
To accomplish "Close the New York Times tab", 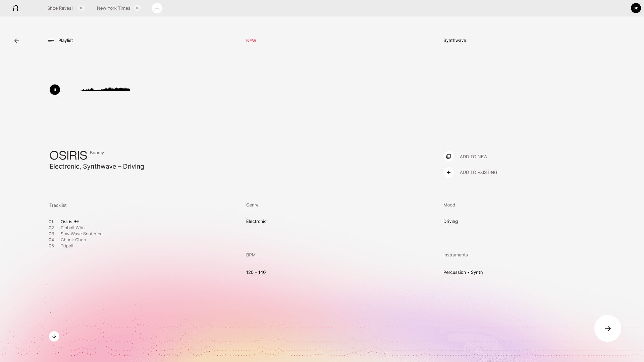I will [137, 8].
